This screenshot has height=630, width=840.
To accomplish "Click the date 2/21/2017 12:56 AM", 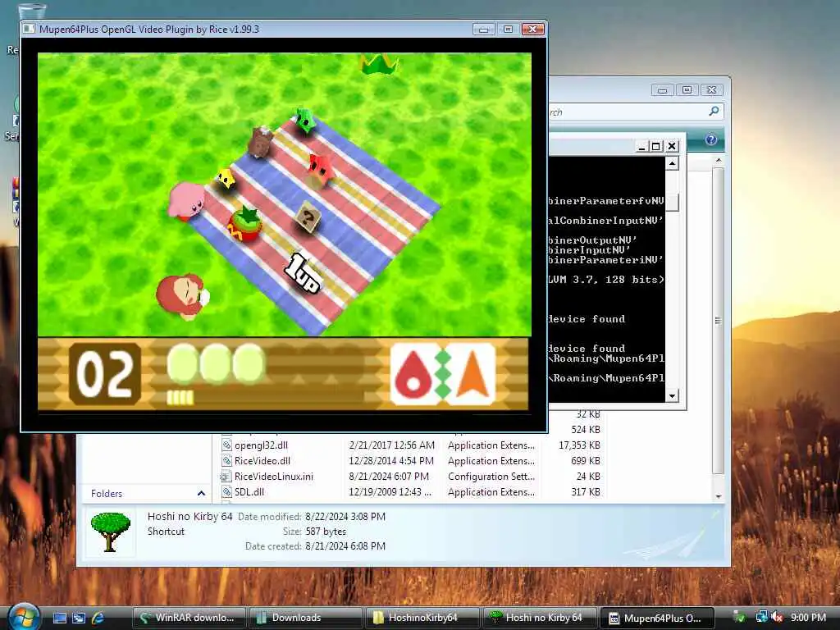I will point(391,445).
